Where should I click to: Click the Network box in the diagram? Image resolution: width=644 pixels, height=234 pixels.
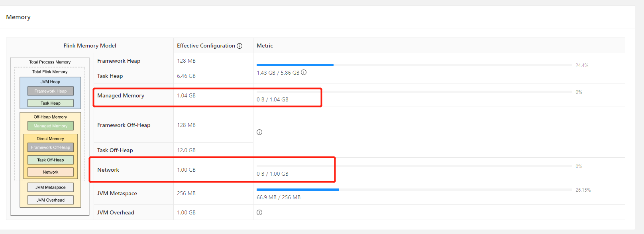click(51, 172)
